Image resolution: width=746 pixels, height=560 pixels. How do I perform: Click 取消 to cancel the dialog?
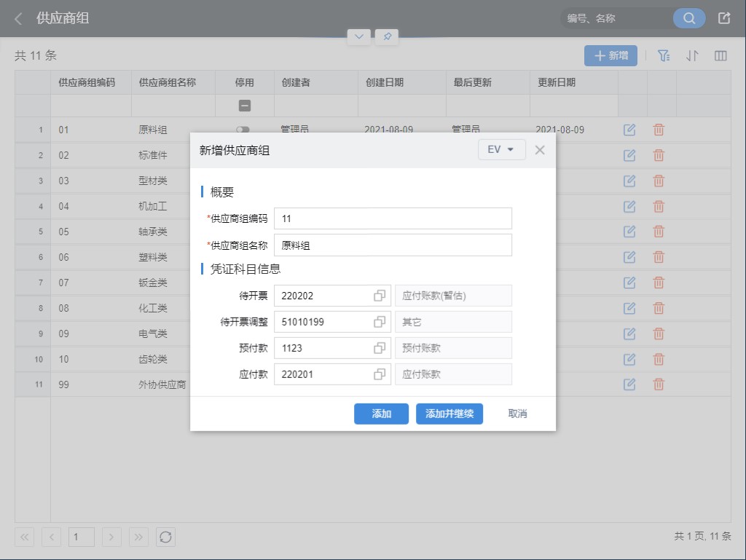[x=518, y=414]
